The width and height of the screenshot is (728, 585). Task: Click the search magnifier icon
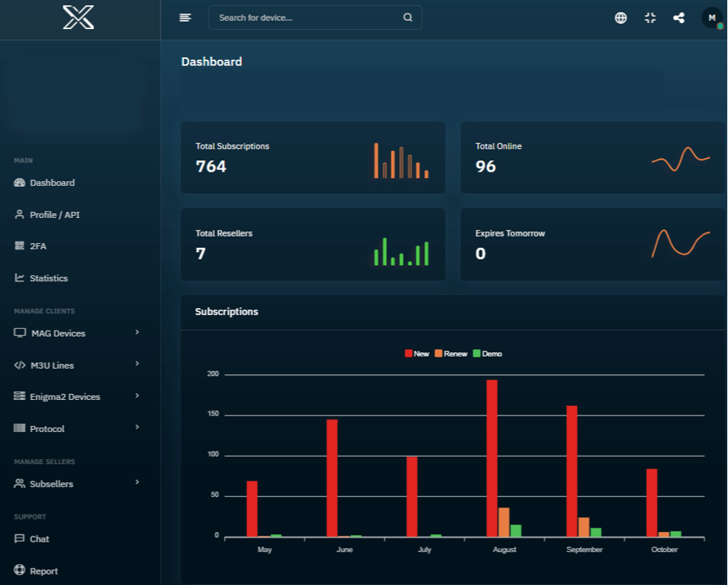pyautogui.click(x=408, y=18)
